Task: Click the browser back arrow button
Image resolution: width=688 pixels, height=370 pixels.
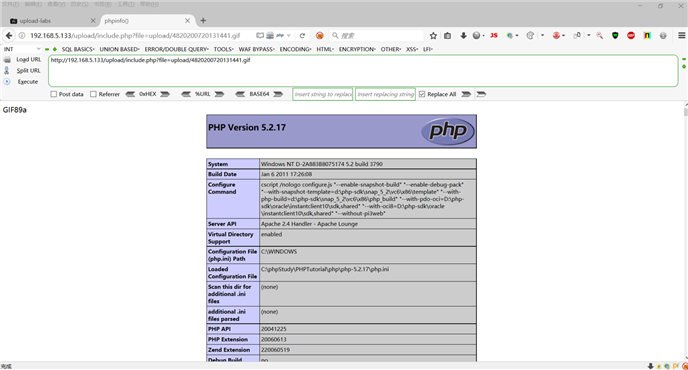Action: point(9,36)
